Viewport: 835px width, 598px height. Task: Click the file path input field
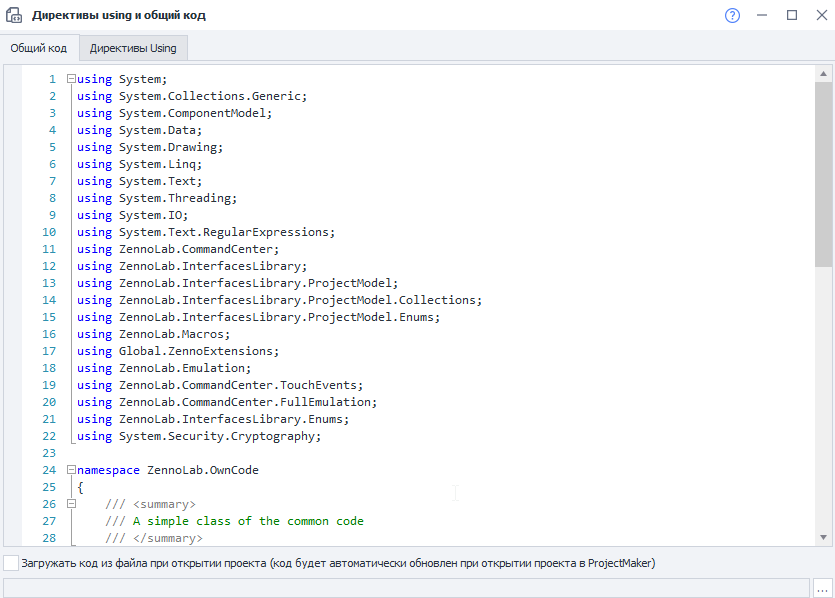click(x=406, y=587)
